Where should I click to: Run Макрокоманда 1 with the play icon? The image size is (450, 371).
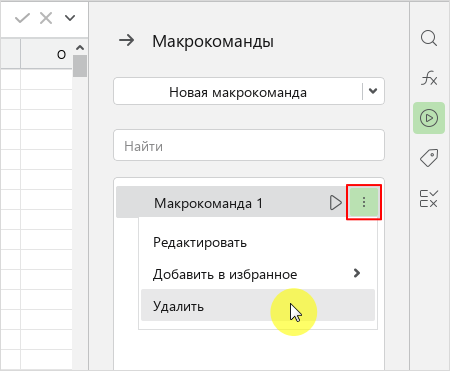pyautogui.click(x=335, y=202)
